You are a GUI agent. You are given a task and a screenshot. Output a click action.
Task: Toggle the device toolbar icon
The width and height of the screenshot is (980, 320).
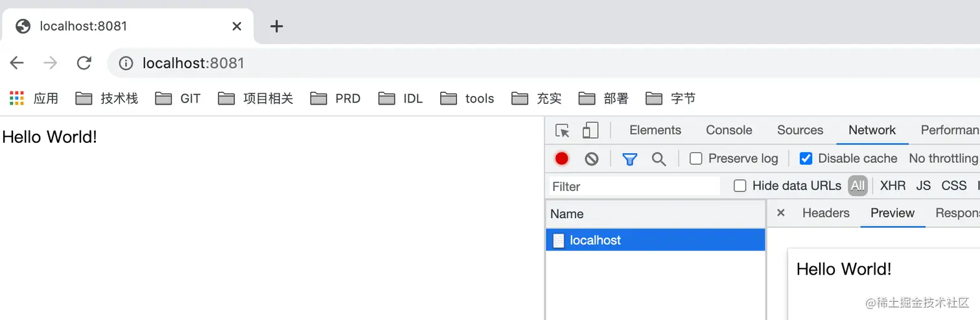pyautogui.click(x=590, y=130)
